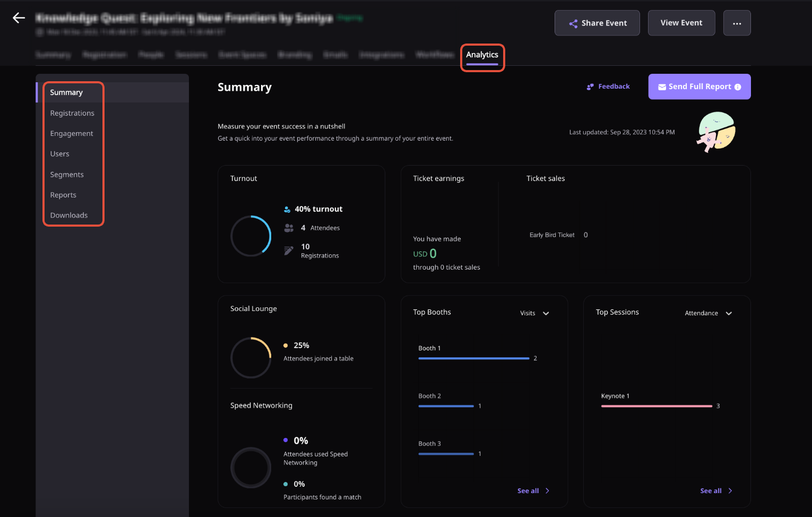Click the Booth 1 visits bar
Image resolution: width=812 pixels, height=517 pixels.
pos(473,358)
